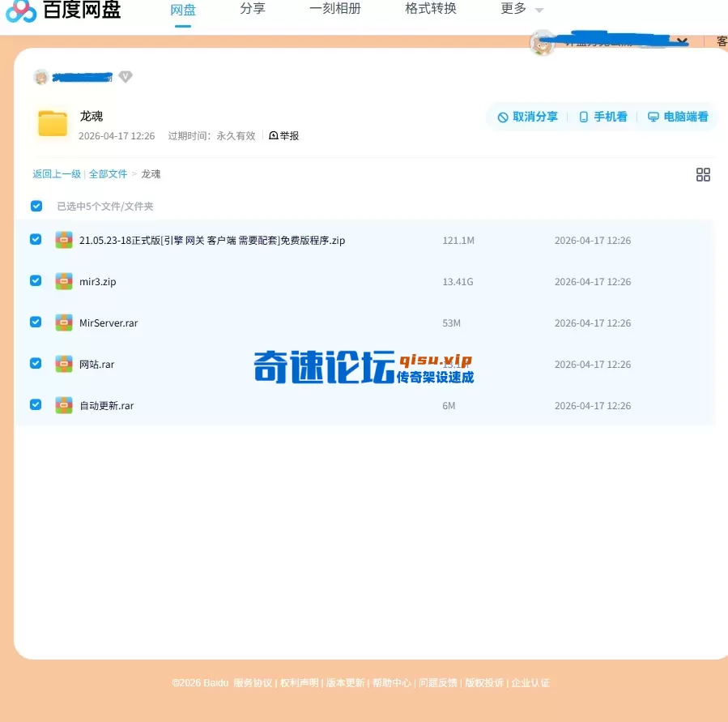The width and height of the screenshot is (728, 722).
Task: Click the monitor icon on 电脑端看 button
Action: (x=653, y=116)
